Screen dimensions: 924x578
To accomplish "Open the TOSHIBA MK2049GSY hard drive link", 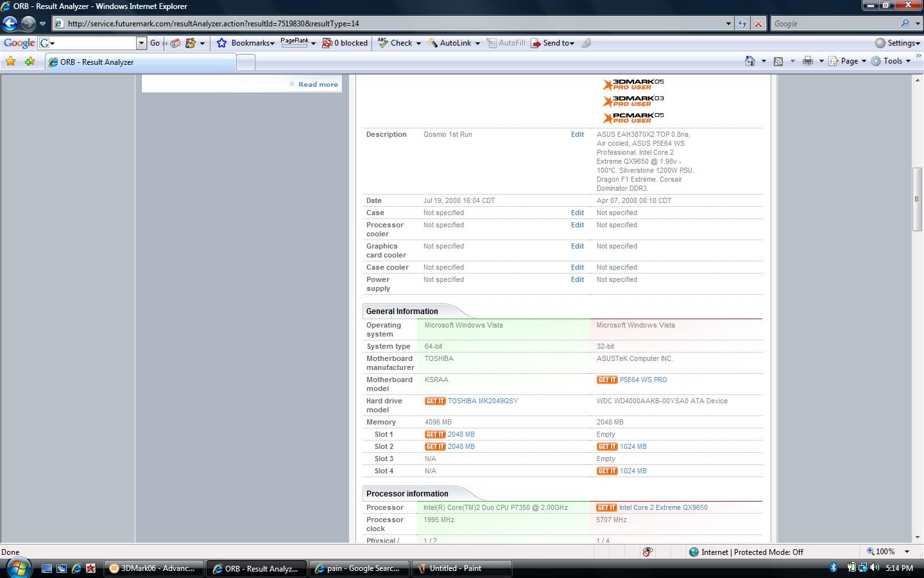I will 483,401.
